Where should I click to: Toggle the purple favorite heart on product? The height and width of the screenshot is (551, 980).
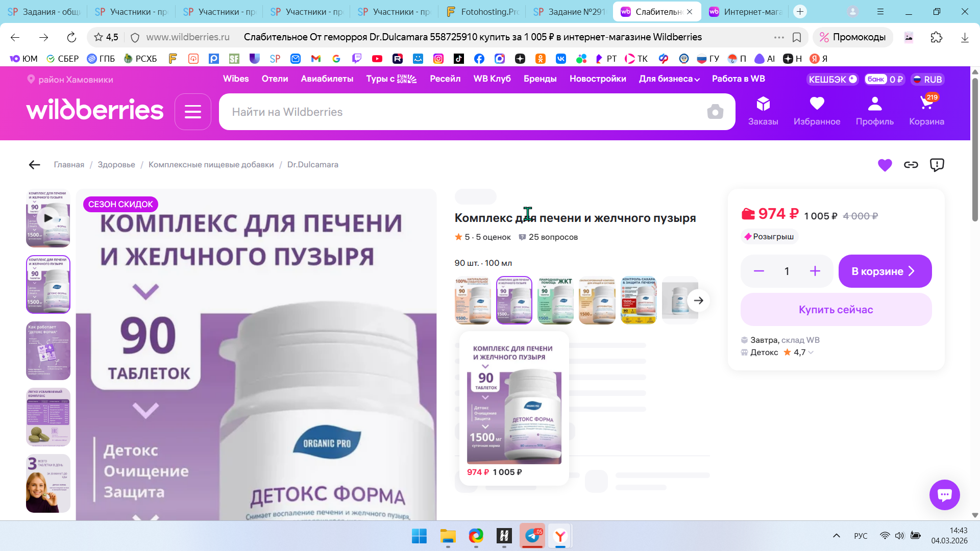885,165
